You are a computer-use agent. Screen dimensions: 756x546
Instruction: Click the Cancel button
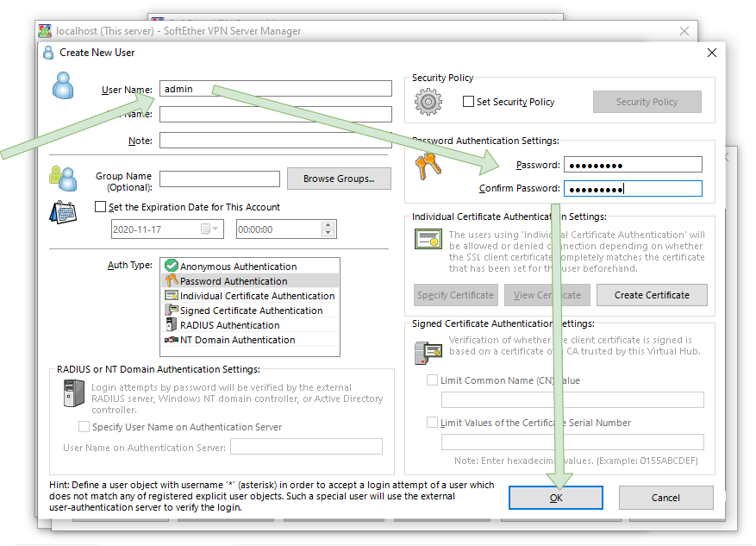pyautogui.click(x=665, y=498)
